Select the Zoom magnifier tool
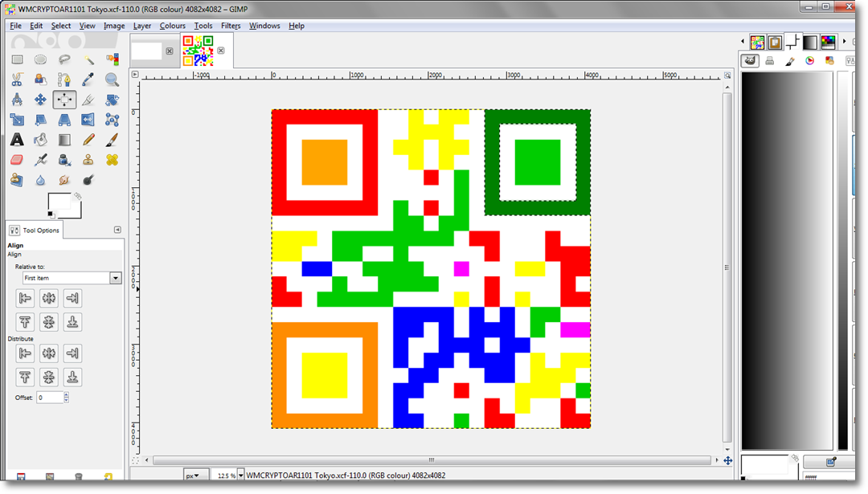This screenshot has width=868, height=494. coord(112,80)
